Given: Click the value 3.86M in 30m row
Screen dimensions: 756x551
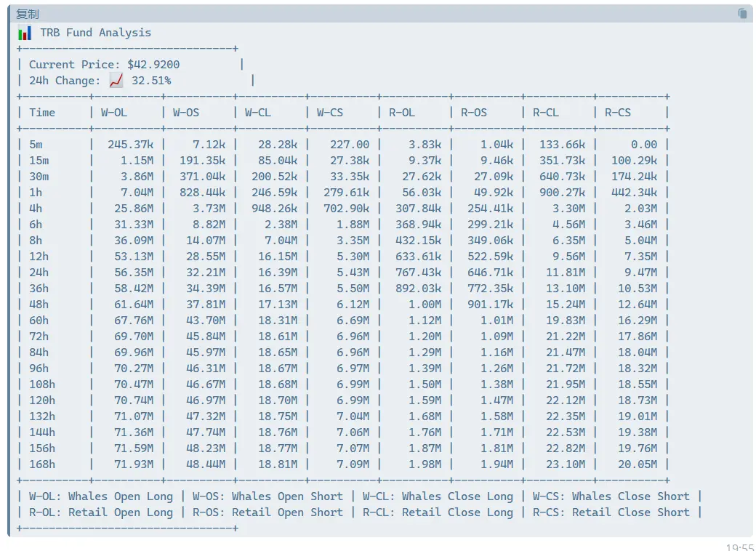Looking at the screenshot, I should click(x=137, y=177).
